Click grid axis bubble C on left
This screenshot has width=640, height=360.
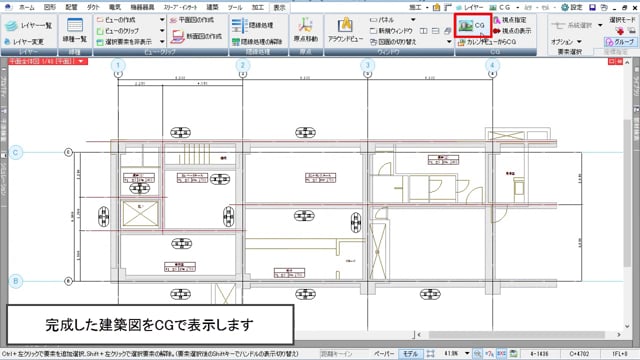click(16, 153)
